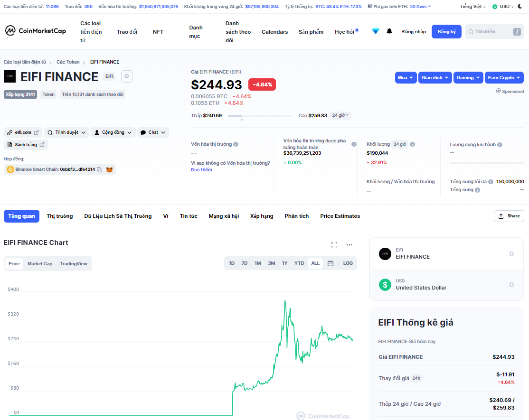Copy the Binance Smart Chain contract address
529x420 pixels.
click(100, 169)
